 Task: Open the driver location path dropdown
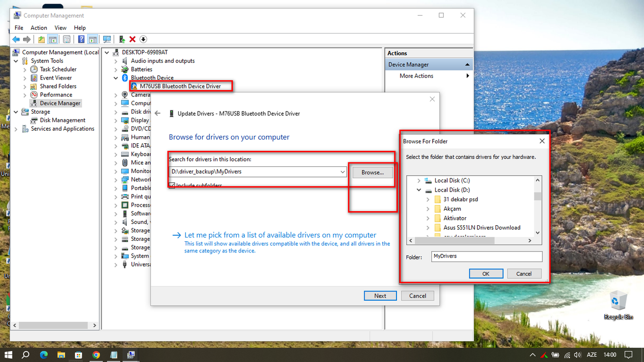(343, 172)
